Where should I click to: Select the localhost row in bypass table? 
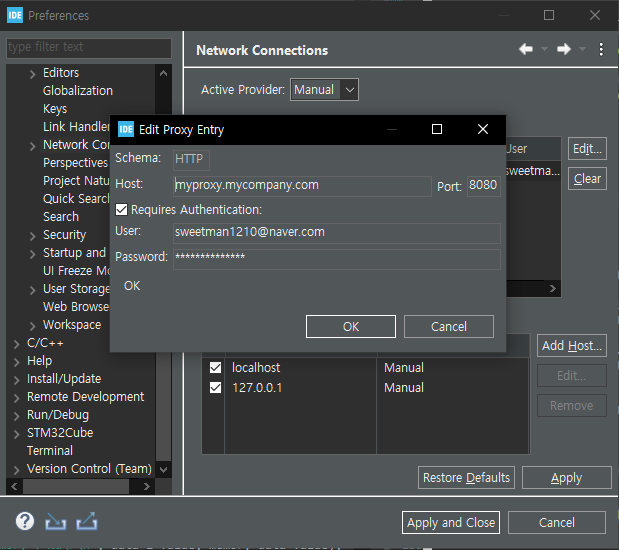click(x=366, y=368)
